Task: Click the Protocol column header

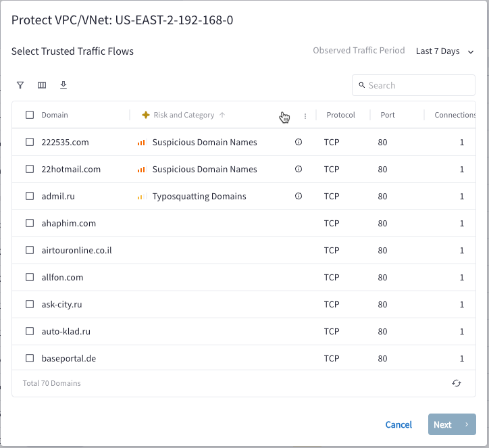Action: tap(340, 115)
